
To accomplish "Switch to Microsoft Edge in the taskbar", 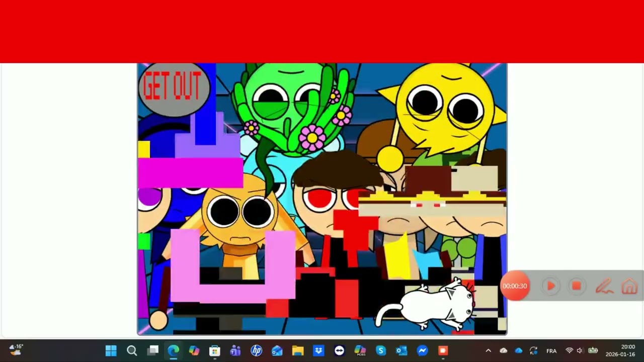I will [x=174, y=350].
